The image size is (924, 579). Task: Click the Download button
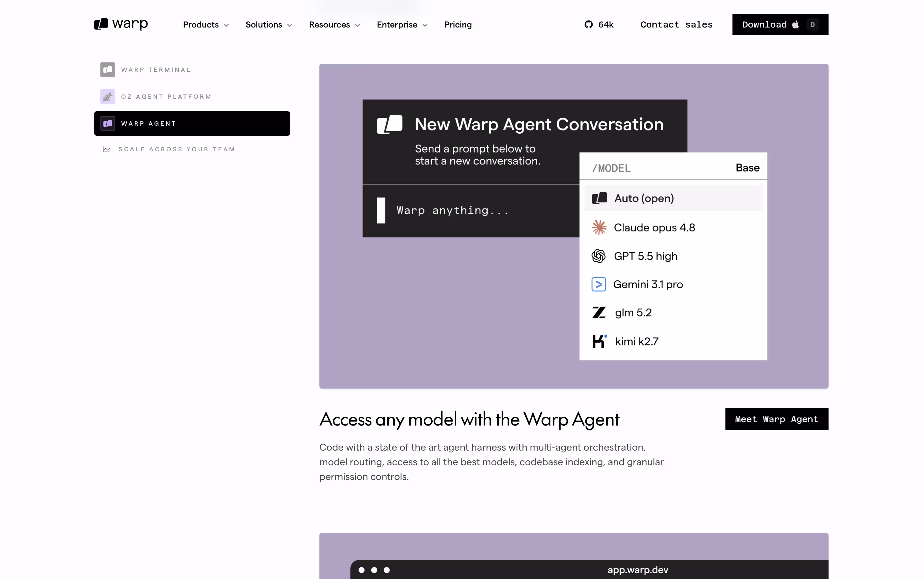tap(780, 24)
